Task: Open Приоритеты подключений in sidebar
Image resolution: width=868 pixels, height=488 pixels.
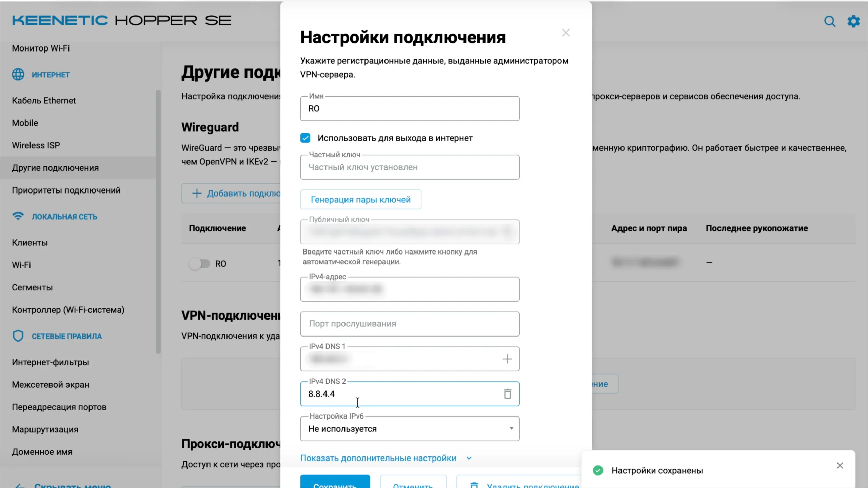Action: pos(66,190)
